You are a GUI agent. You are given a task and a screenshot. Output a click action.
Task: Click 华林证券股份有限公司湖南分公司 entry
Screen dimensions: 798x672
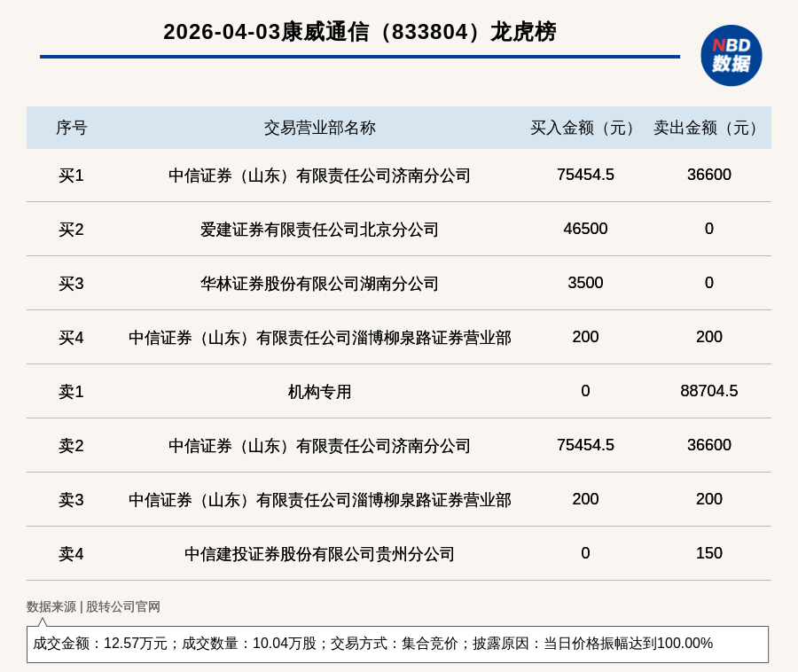point(319,284)
